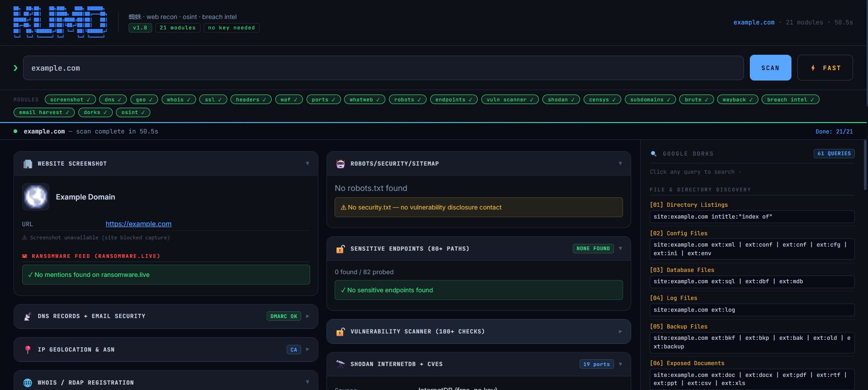Click the Database Files dork query

[752, 281]
